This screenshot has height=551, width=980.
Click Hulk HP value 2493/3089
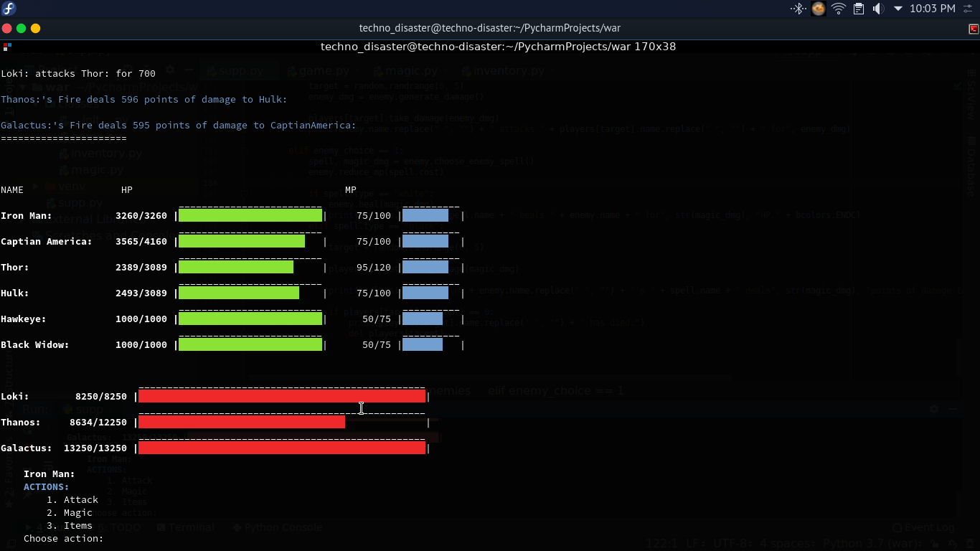[x=141, y=293]
